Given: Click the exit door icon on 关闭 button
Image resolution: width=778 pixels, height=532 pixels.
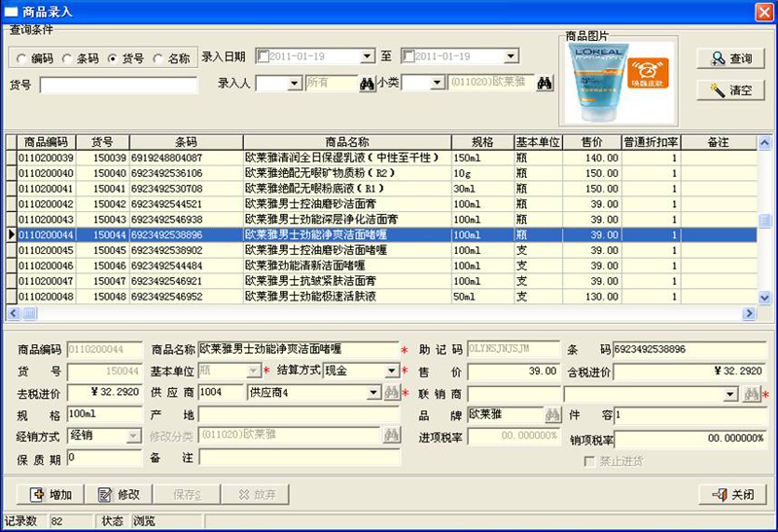Looking at the screenshot, I should click(x=720, y=494).
